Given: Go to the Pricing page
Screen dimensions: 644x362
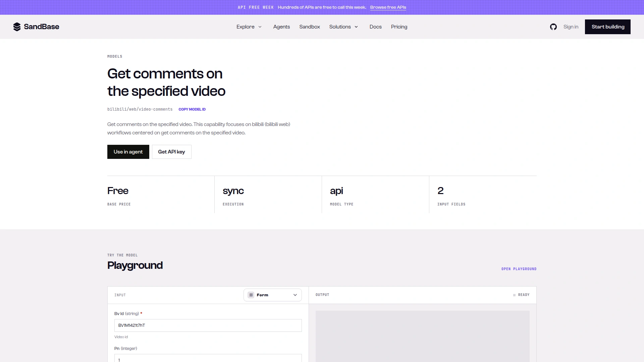Looking at the screenshot, I should pyautogui.click(x=399, y=27).
